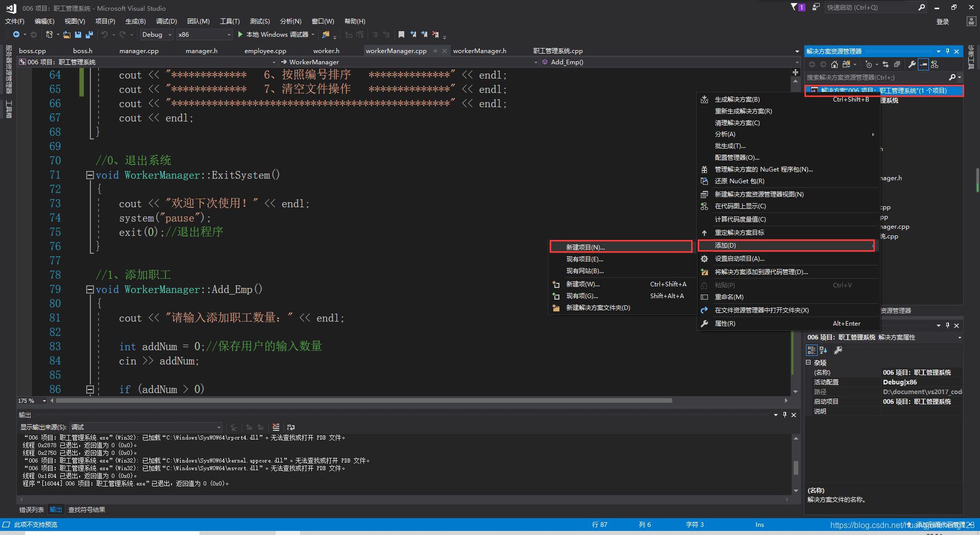The height and width of the screenshot is (535, 980).
Task: Click the Solution Explorer view switch icon
Action: click(846, 64)
